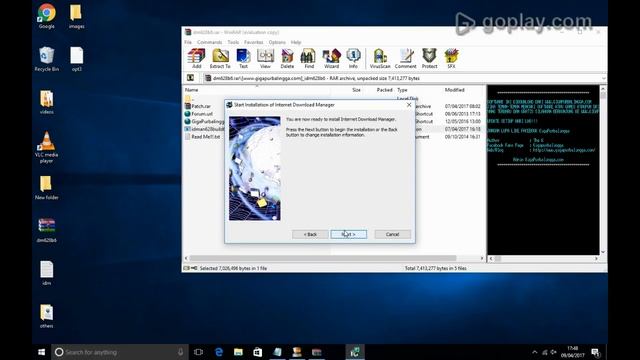Viewport: 640px width, 360px height.
Task: Click the Protect toolbar icon
Action: click(429, 58)
